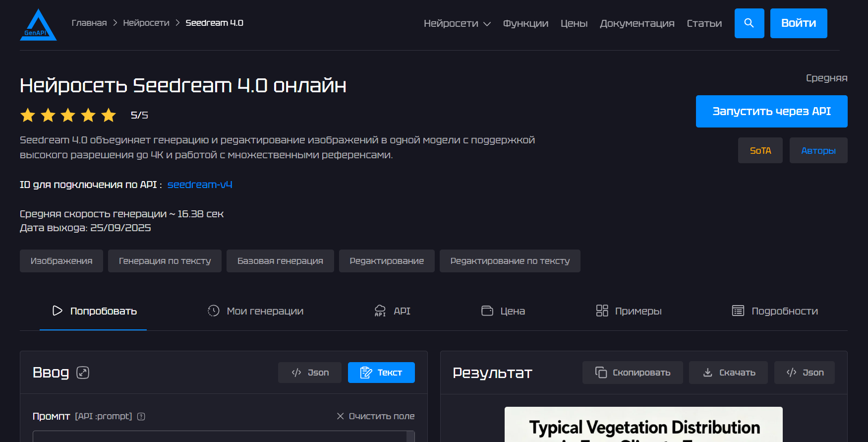Click Дата выхода: 25/09/2025 text
The image size is (868, 442).
(x=85, y=228)
